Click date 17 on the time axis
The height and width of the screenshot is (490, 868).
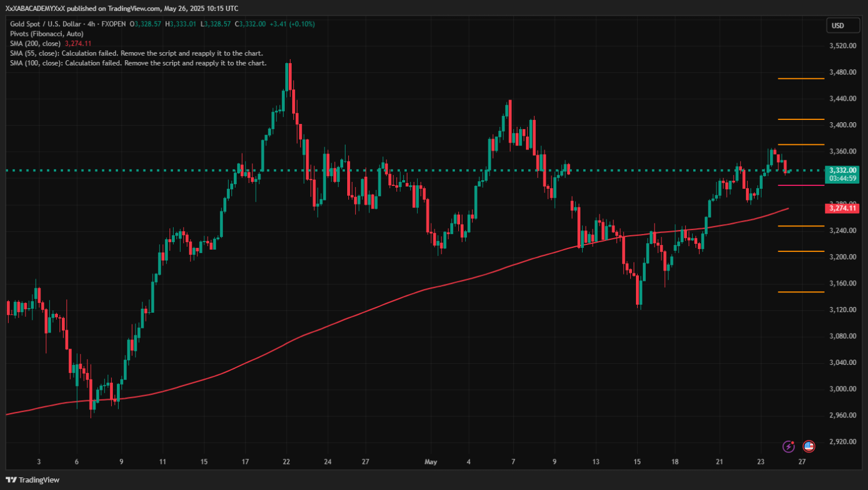click(x=245, y=462)
